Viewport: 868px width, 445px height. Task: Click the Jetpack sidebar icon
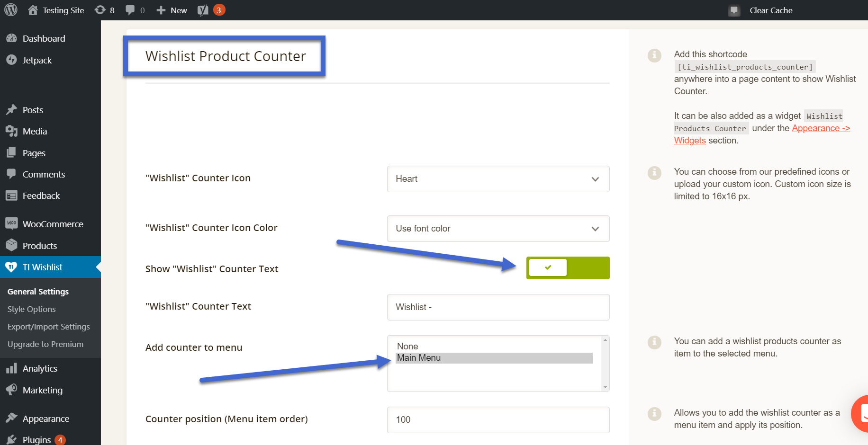click(11, 60)
